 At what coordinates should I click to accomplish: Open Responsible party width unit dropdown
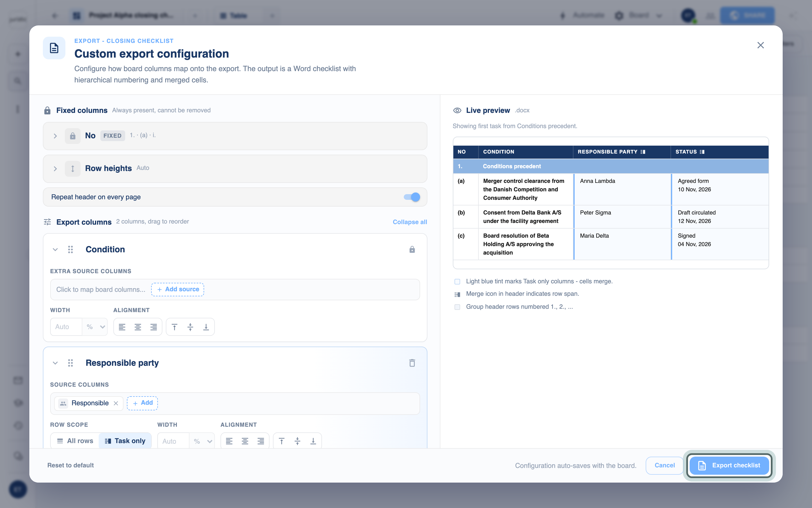coord(202,441)
